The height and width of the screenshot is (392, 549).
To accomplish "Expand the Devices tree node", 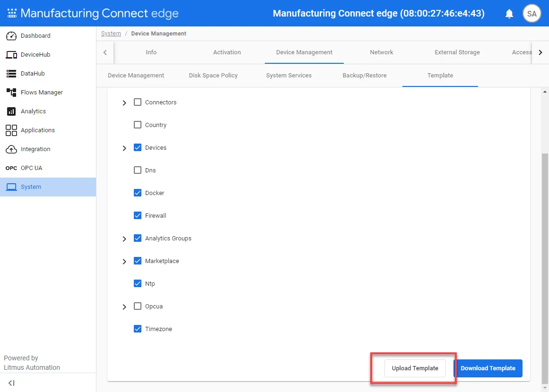I will click(124, 148).
